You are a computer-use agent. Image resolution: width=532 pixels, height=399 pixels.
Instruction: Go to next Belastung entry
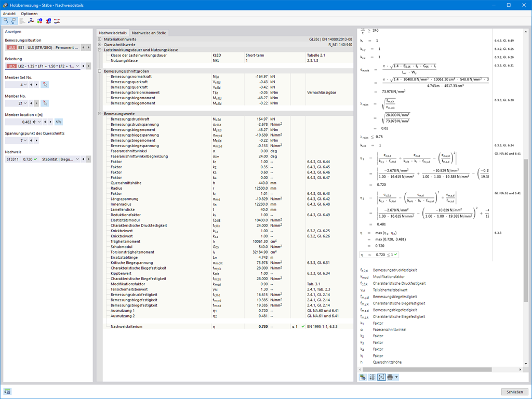tap(89, 66)
